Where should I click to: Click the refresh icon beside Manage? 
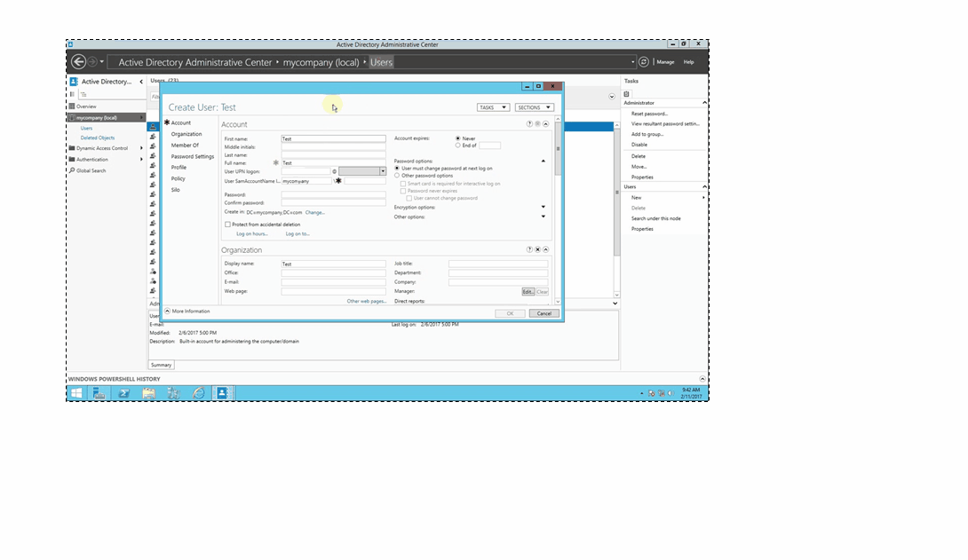[643, 61]
